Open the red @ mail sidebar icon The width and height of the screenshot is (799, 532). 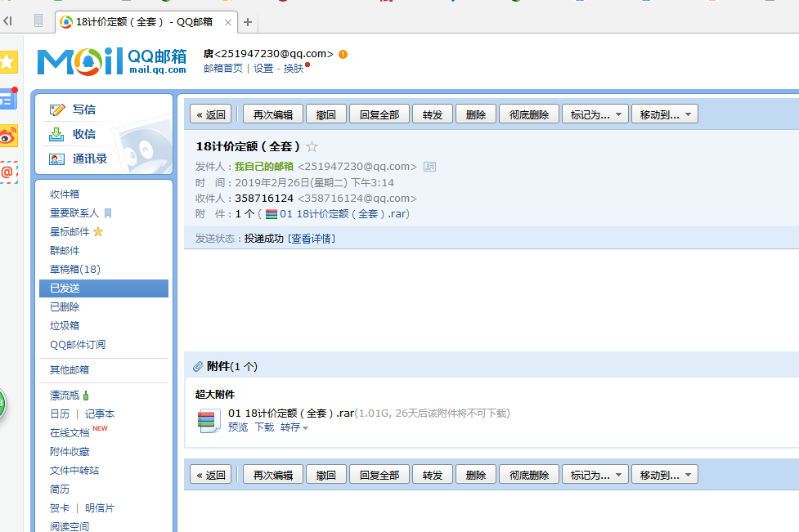coord(7,172)
